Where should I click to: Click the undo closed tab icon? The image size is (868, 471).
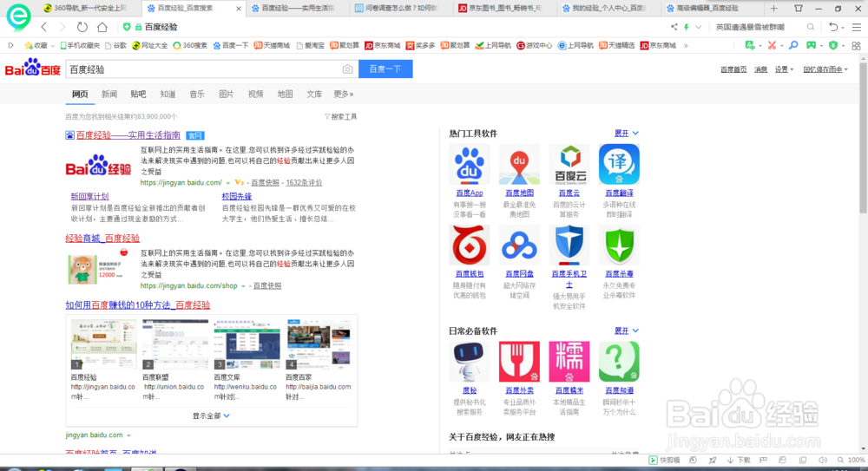click(x=833, y=27)
